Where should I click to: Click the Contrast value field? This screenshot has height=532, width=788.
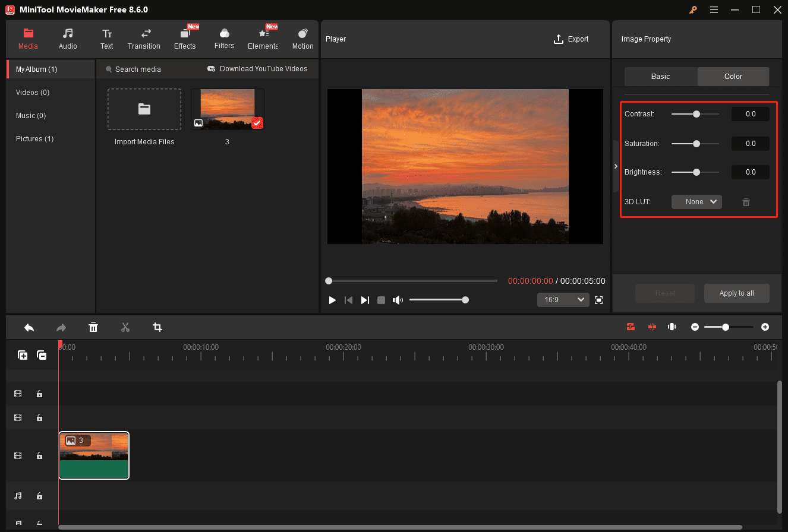tap(751, 114)
